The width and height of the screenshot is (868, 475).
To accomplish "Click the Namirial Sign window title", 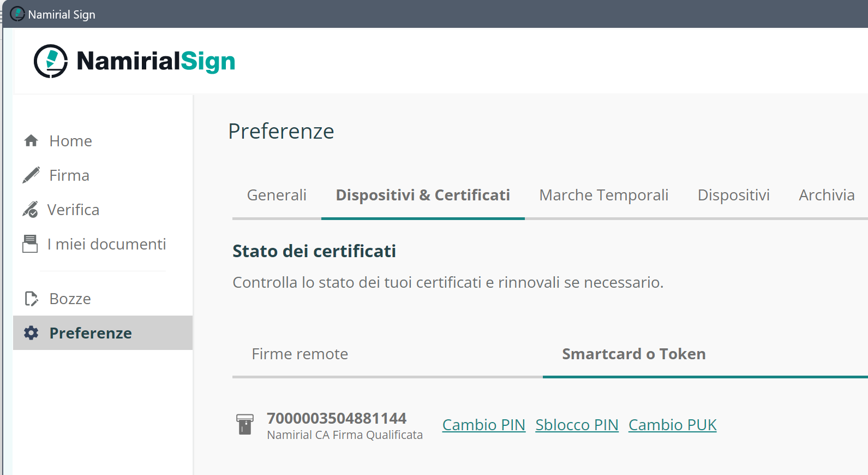I will tap(62, 14).
